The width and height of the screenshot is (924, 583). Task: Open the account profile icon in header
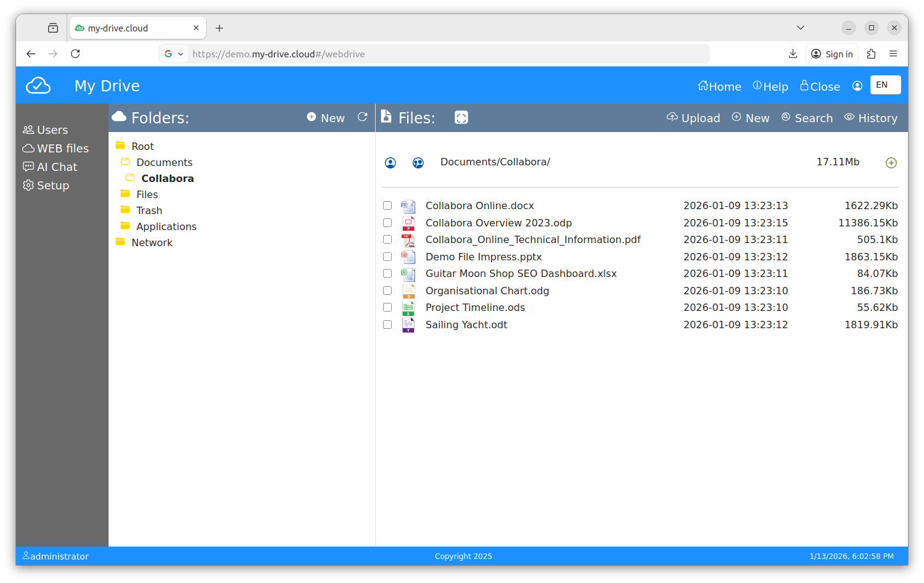click(857, 86)
